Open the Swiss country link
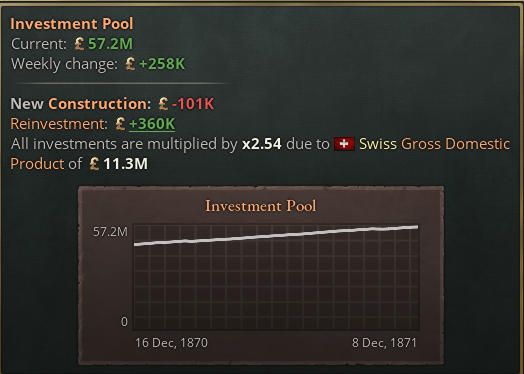 (378, 144)
